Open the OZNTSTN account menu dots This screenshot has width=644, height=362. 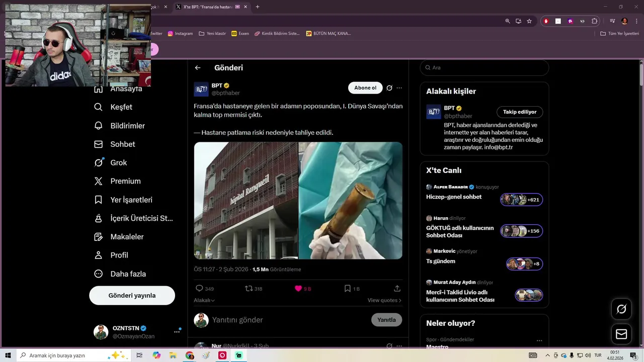(x=177, y=332)
